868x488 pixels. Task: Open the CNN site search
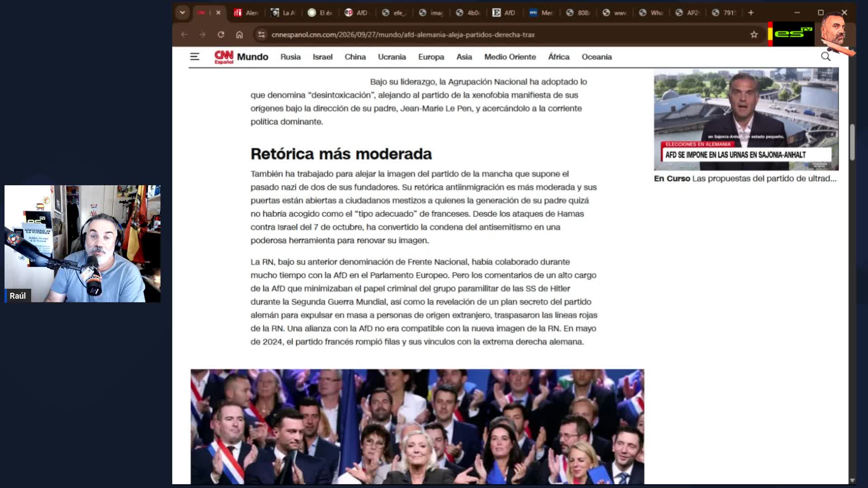pyautogui.click(x=826, y=56)
